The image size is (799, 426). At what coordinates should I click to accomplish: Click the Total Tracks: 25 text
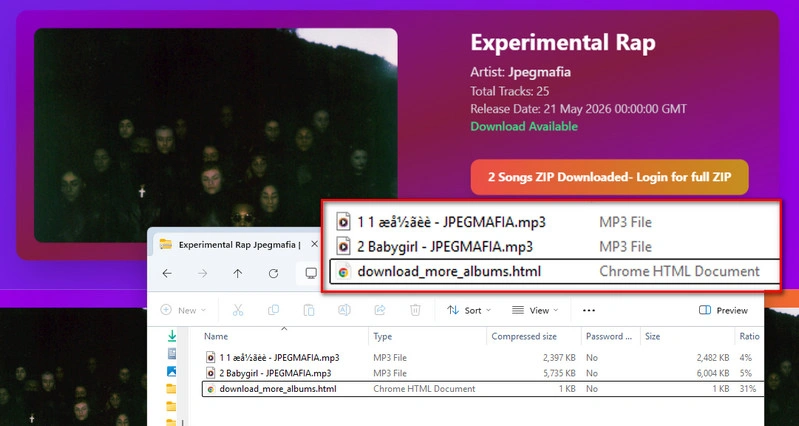pyautogui.click(x=510, y=91)
